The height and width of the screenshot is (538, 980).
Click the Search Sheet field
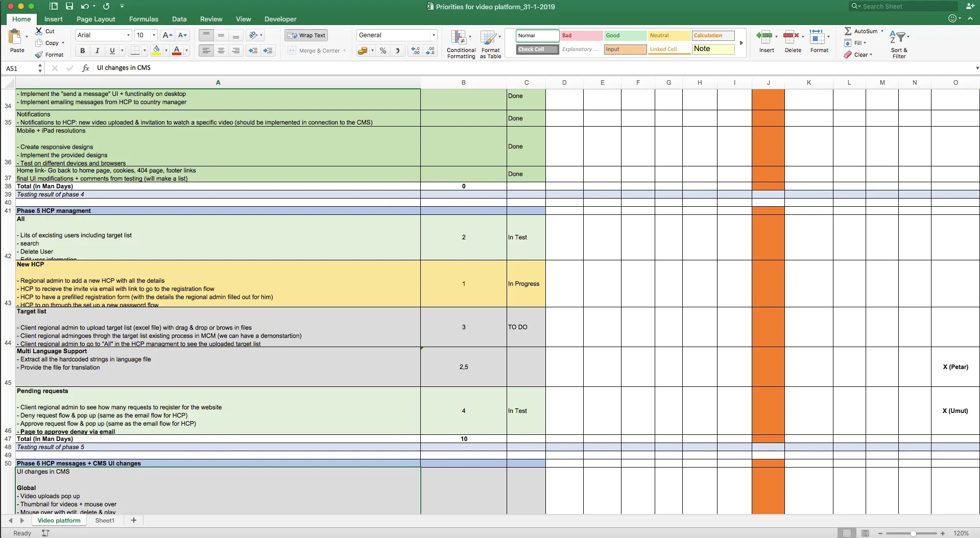(x=903, y=6)
